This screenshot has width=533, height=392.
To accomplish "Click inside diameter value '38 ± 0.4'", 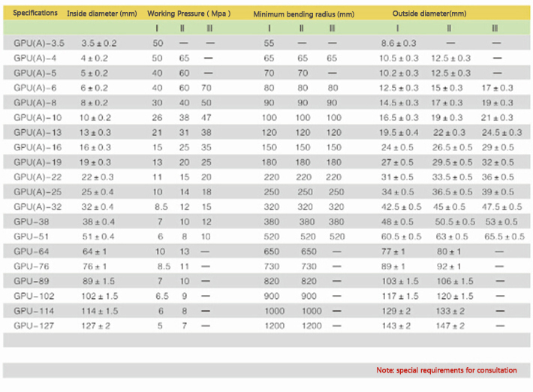I will click(x=98, y=222).
